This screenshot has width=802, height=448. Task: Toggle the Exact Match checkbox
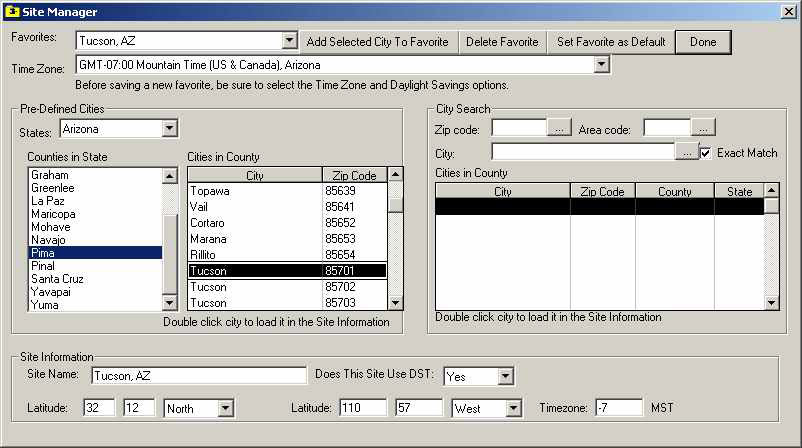point(708,153)
